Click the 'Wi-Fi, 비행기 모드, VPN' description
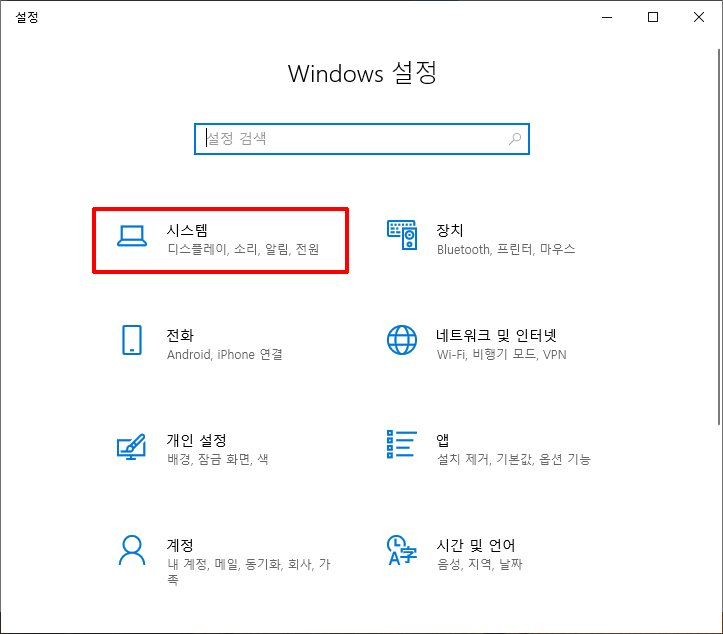Screen dimensions: 723x634 click(501, 355)
